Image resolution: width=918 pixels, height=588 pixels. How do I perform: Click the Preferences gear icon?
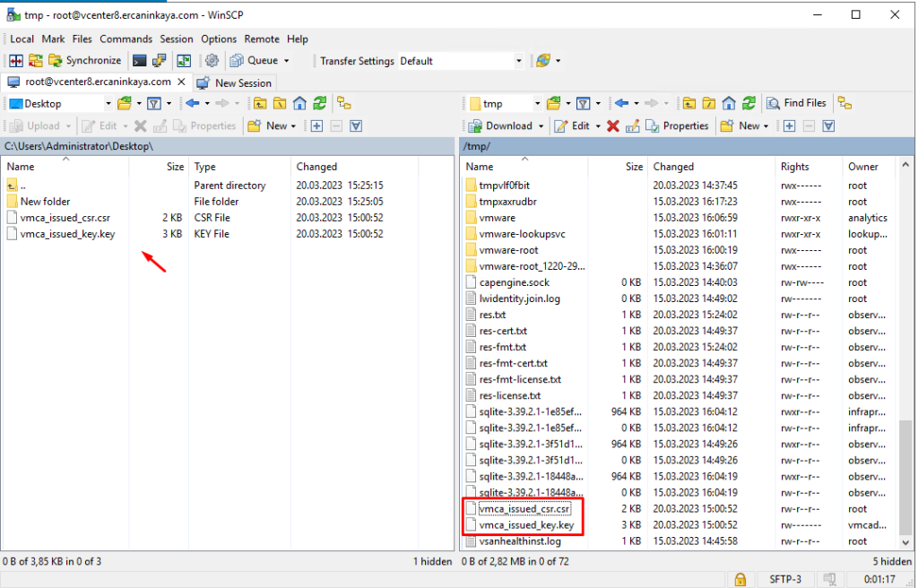[212, 61]
